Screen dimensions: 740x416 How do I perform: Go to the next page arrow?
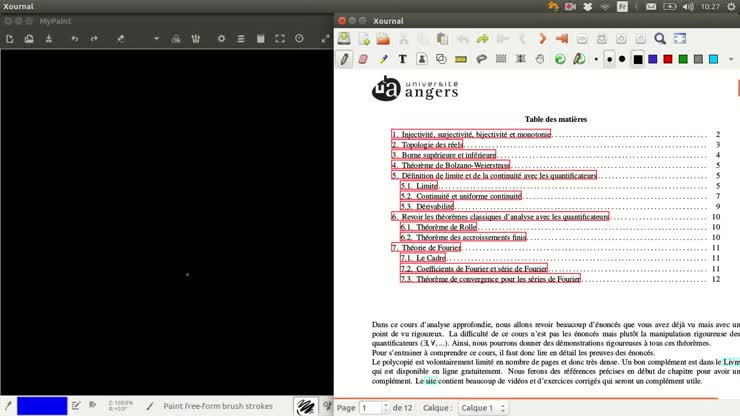click(542, 39)
